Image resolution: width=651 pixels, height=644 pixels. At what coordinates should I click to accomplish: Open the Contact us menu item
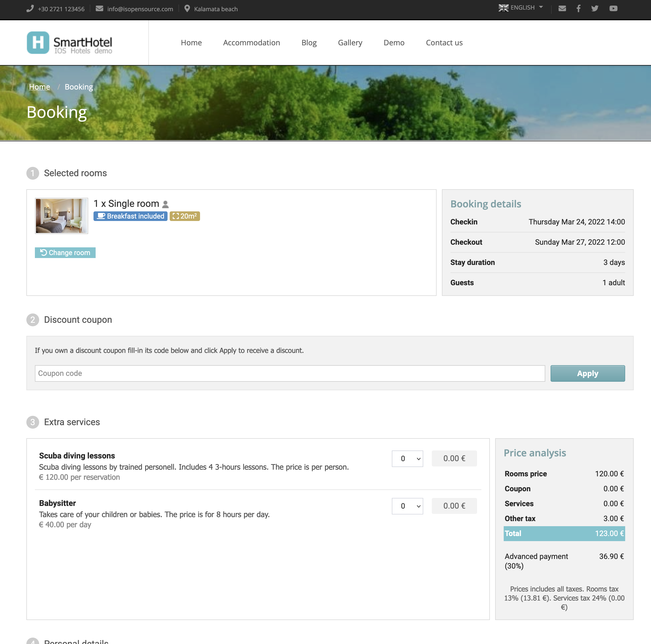[x=444, y=42]
